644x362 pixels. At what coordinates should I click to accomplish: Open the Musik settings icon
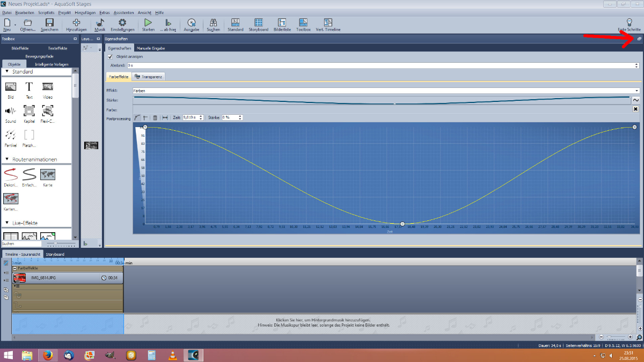click(x=100, y=25)
